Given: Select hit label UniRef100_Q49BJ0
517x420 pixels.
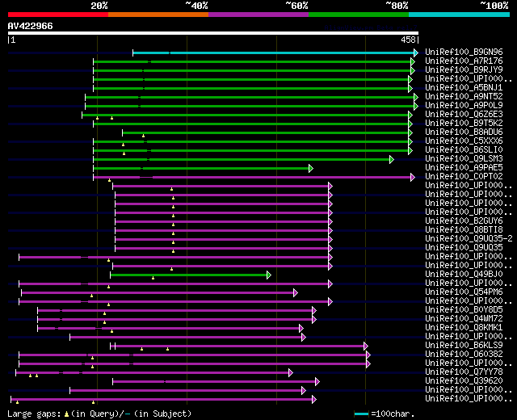Looking at the screenshot, I should (464, 275).
